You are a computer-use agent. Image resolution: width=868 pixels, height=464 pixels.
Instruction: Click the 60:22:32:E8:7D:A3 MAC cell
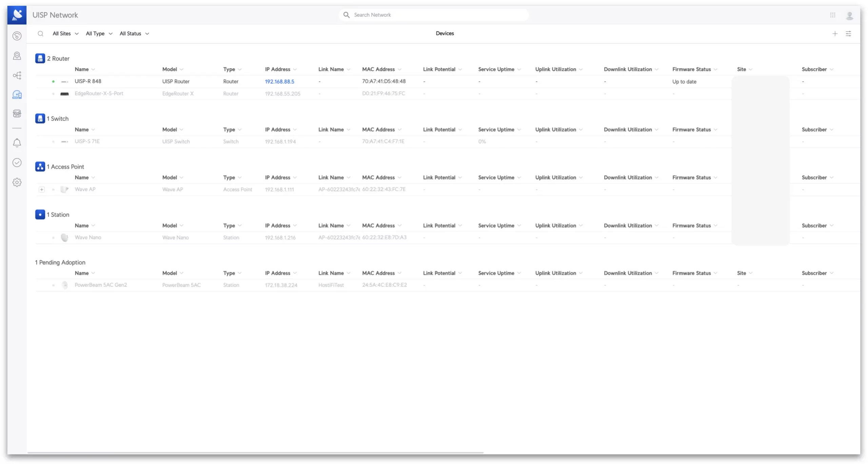pos(384,238)
